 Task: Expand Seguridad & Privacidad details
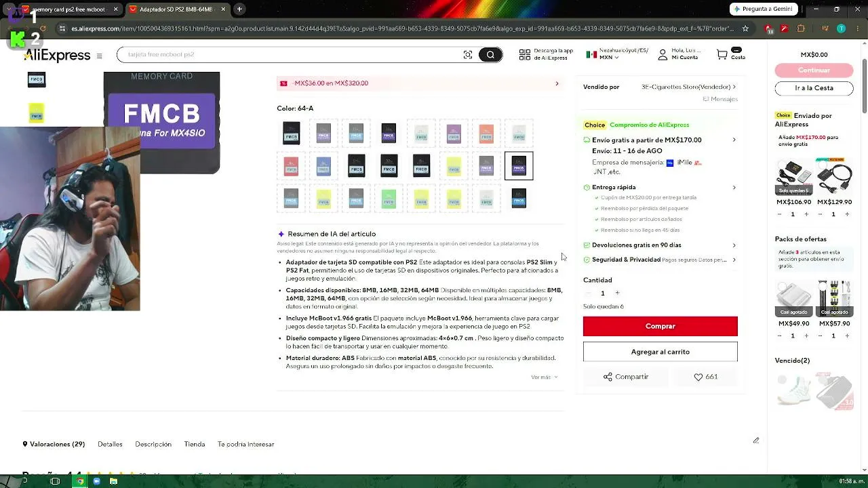point(734,260)
